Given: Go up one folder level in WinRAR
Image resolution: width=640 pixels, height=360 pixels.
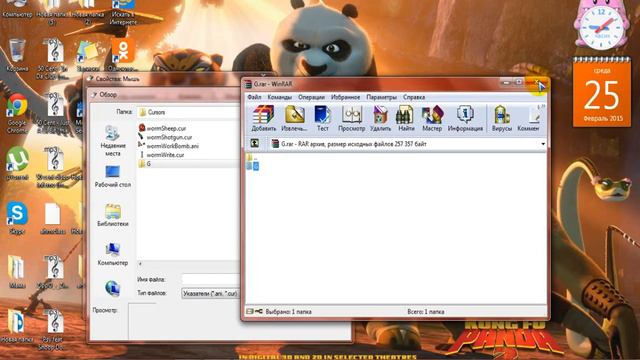Looking at the screenshot, I should pos(254,143).
